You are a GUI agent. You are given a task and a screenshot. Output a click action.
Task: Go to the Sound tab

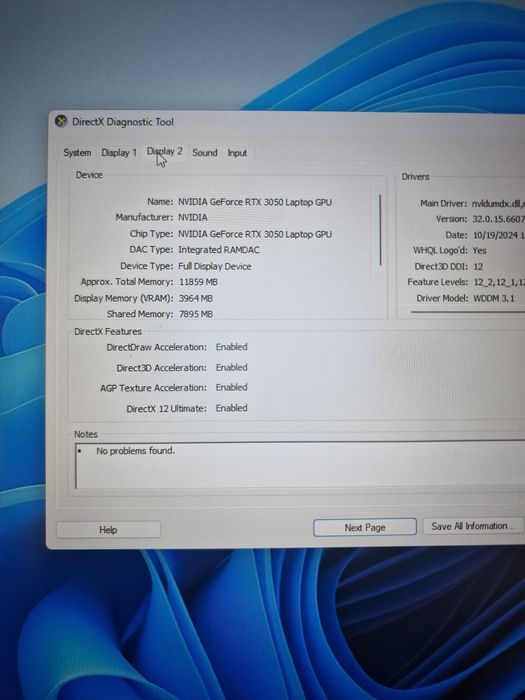tap(204, 153)
